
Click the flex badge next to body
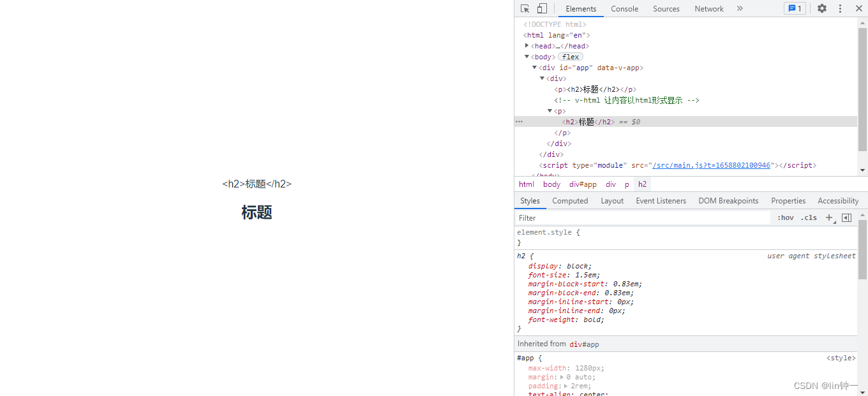point(571,57)
